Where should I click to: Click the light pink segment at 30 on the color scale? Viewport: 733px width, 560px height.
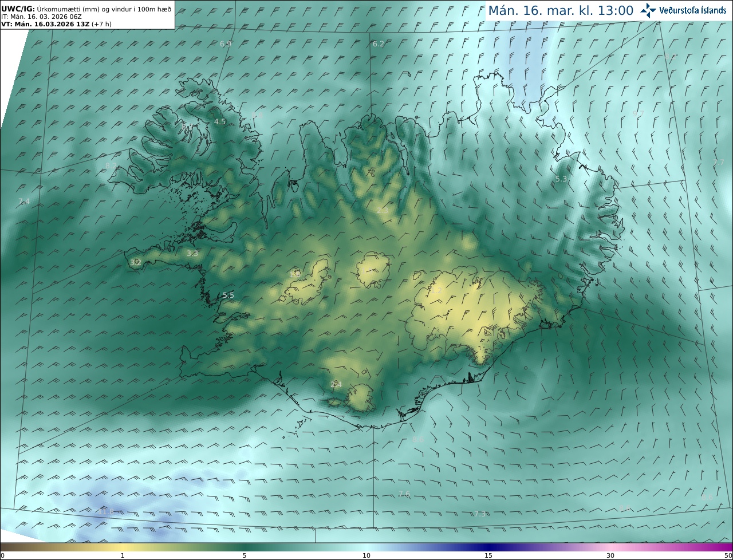click(x=610, y=547)
